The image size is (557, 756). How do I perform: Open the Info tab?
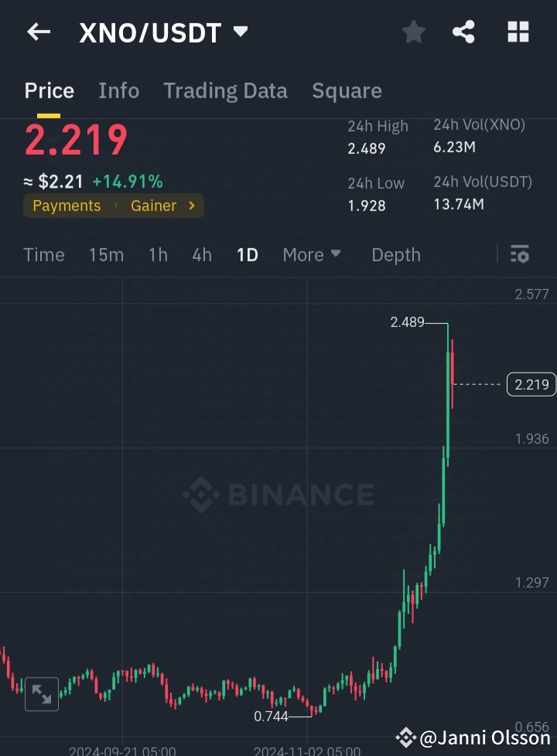click(x=118, y=90)
